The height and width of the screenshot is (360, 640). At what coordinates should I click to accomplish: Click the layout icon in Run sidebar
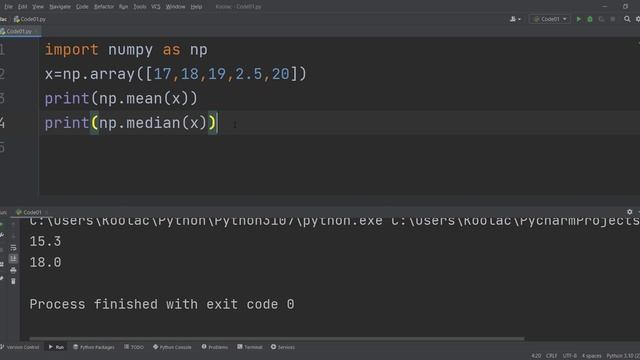(2, 264)
